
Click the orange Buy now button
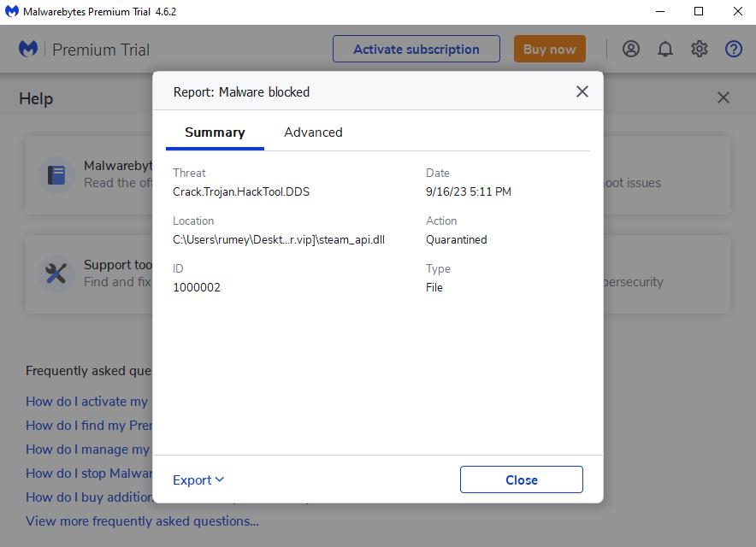(550, 49)
